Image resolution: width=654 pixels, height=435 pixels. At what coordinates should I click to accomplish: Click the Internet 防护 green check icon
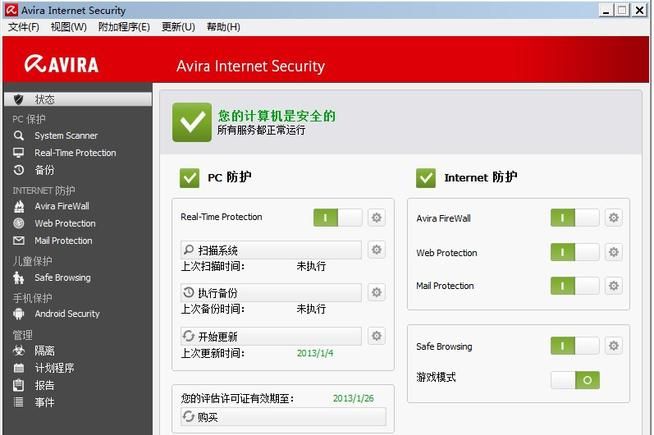point(426,178)
